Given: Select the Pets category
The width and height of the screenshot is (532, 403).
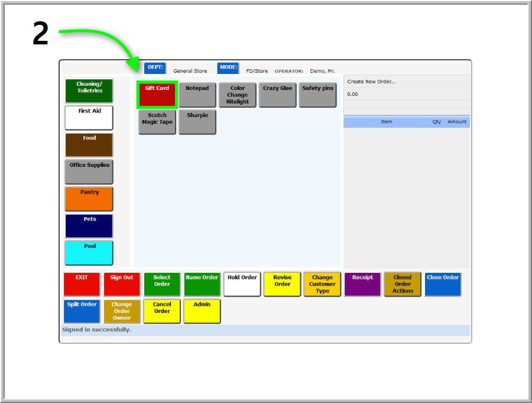Looking at the screenshot, I should tap(89, 226).
